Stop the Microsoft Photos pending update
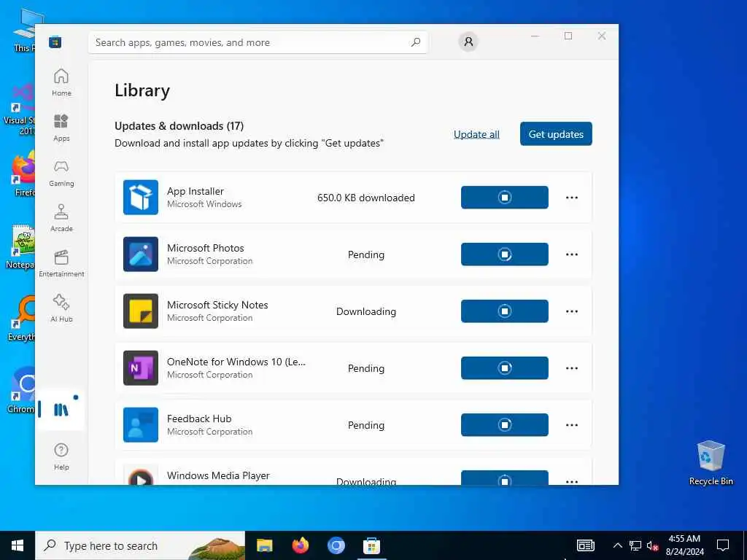This screenshot has height=560, width=747. pyautogui.click(x=505, y=254)
